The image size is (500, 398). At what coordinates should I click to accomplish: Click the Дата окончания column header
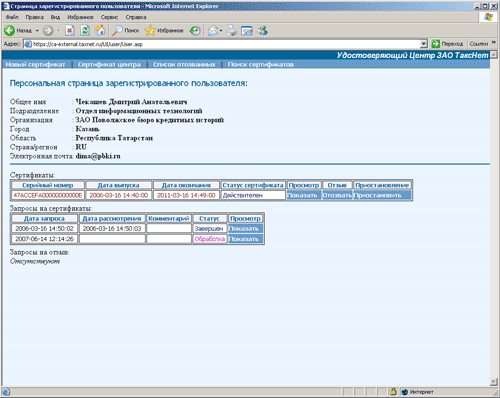point(186,185)
